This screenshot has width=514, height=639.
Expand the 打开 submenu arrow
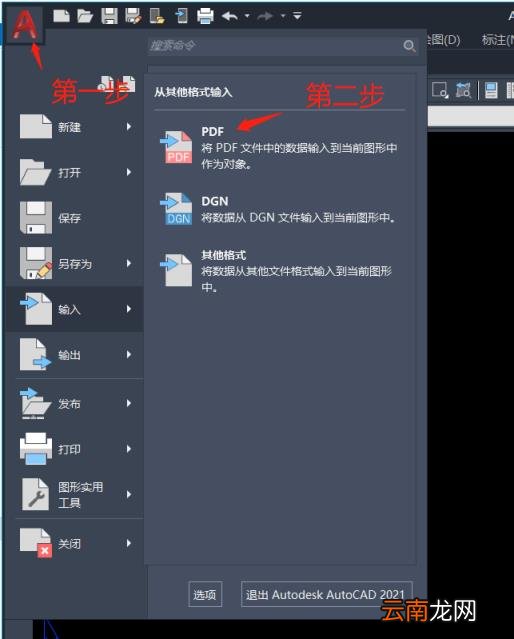coord(129,172)
